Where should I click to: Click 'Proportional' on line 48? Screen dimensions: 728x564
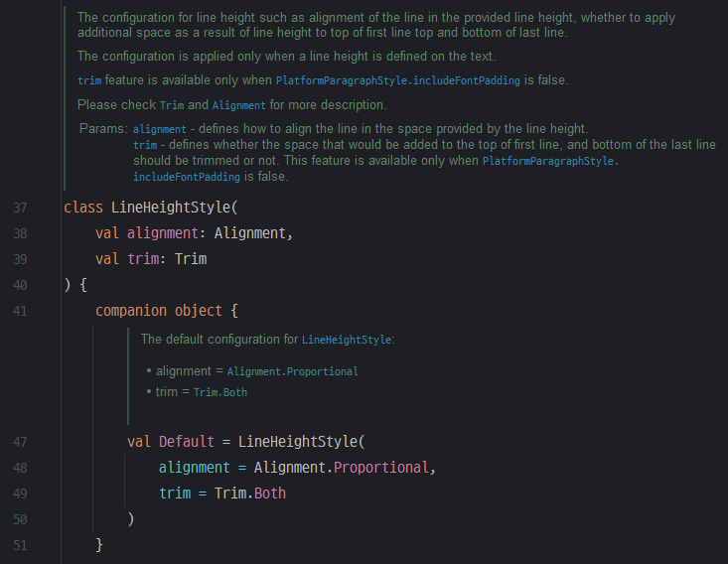(x=381, y=468)
